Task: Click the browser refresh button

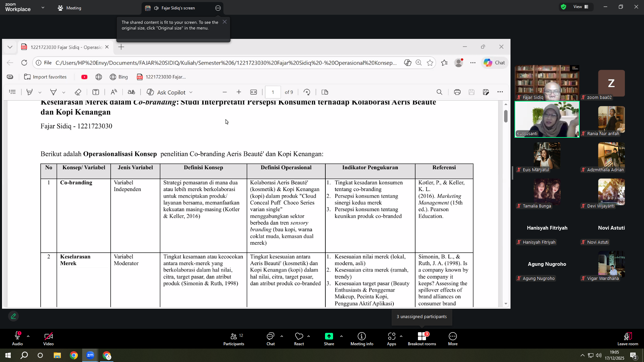Action: click(24, 63)
